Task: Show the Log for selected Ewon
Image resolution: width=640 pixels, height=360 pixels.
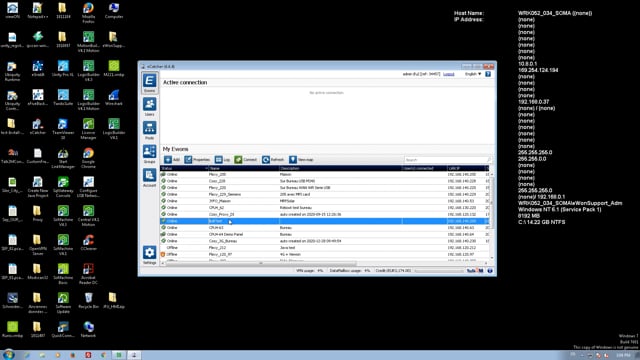Action: pyautogui.click(x=222, y=160)
